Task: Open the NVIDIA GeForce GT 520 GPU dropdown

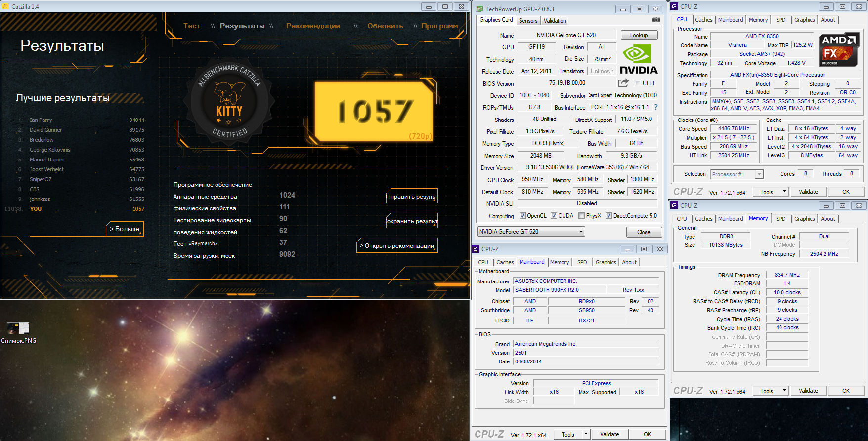Action: click(x=531, y=232)
